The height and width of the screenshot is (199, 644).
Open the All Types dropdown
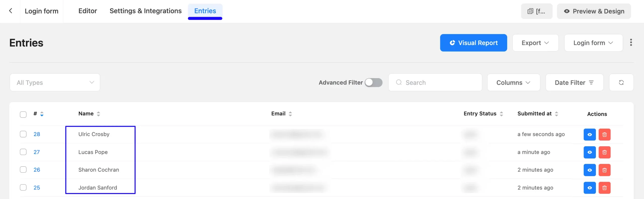[55, 83]
